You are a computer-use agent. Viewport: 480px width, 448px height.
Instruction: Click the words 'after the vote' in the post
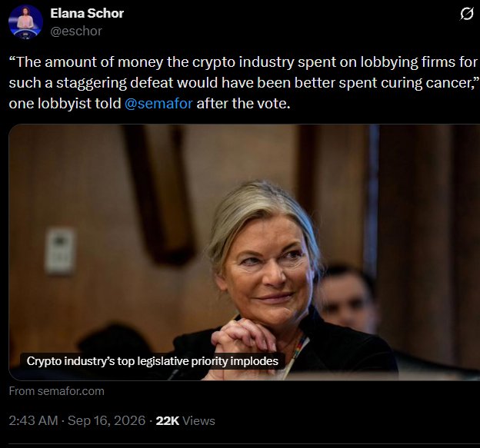tap(242, 104)
